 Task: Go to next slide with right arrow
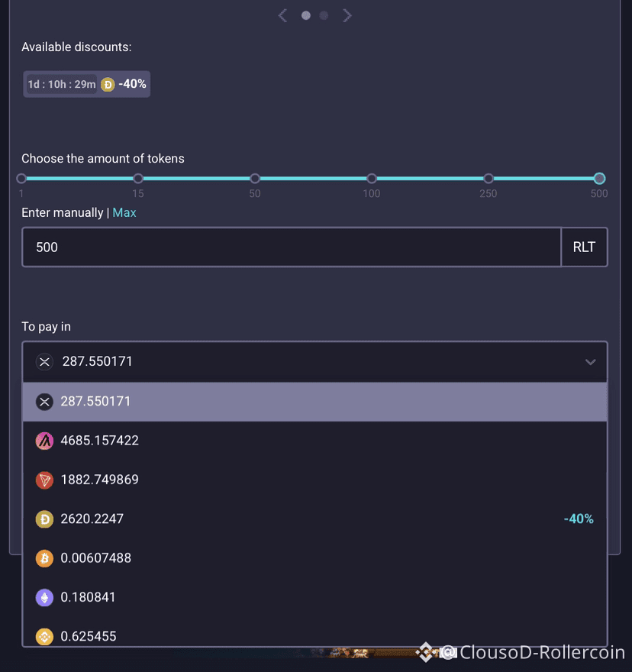coord(347,16)
